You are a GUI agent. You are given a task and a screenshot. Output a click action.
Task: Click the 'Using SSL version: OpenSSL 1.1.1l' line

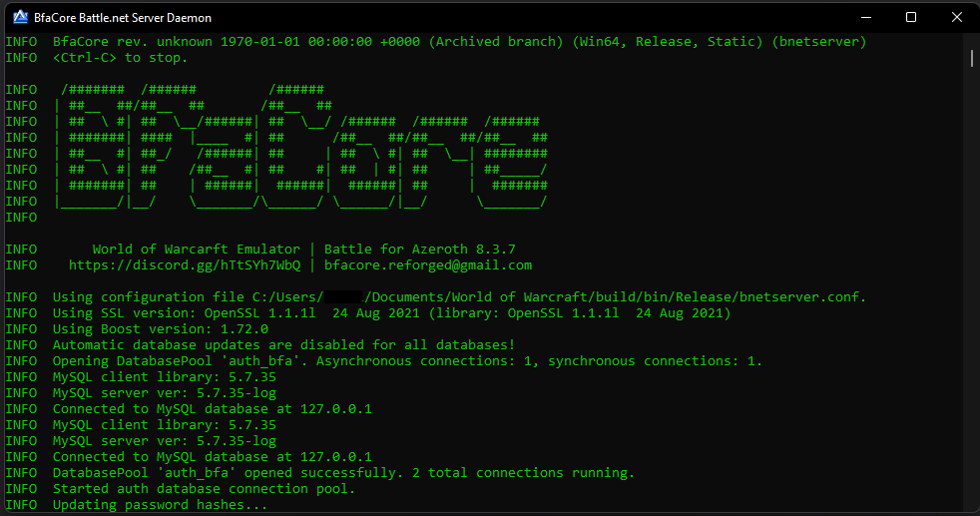point(391,313)
